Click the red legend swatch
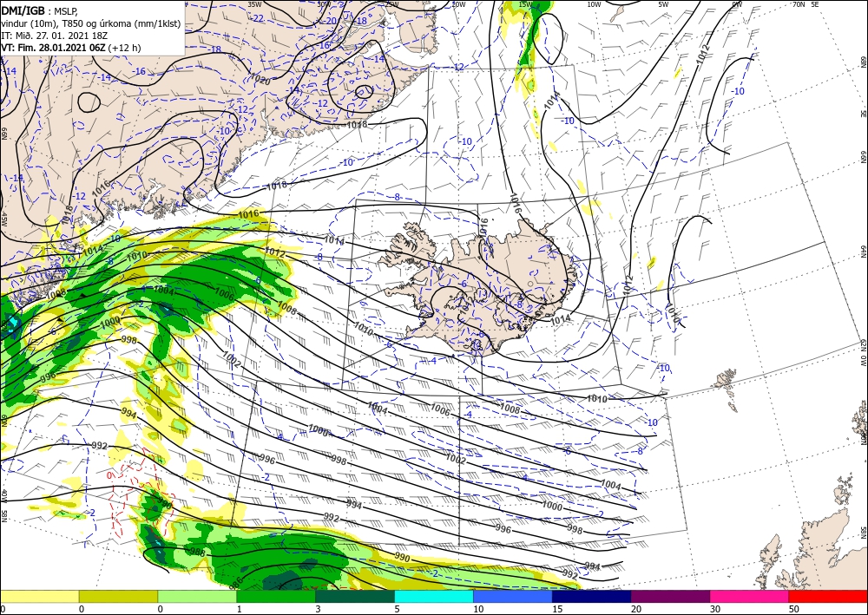The height and width of the screenshot is (615, 868). coord(828,596)
